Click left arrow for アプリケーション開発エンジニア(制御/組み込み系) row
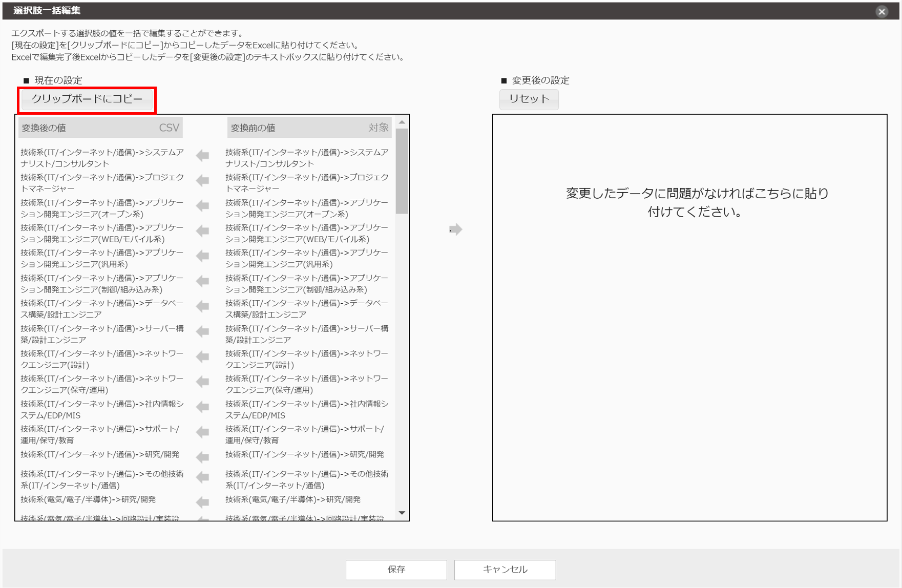This screenshot has width=902, height=588. (203, 281)
